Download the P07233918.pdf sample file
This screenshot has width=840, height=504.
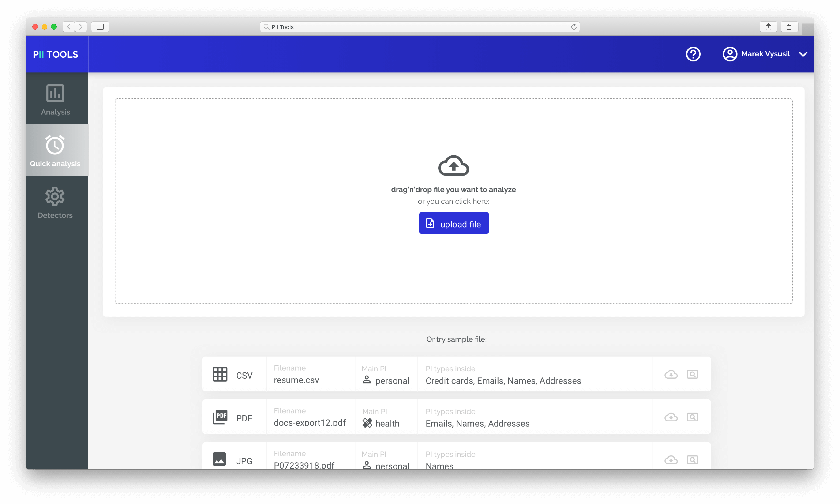[x=671, y=460]
